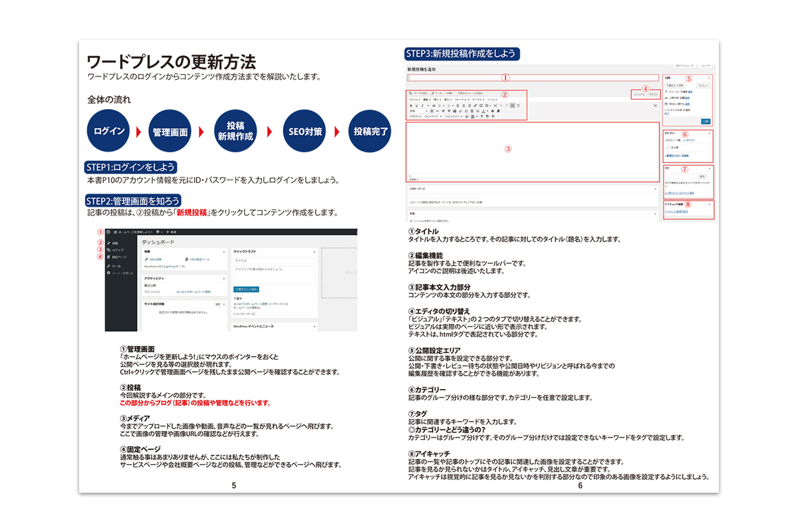
Task: Click the メディアを追加 button
Action: pos(417,92)
